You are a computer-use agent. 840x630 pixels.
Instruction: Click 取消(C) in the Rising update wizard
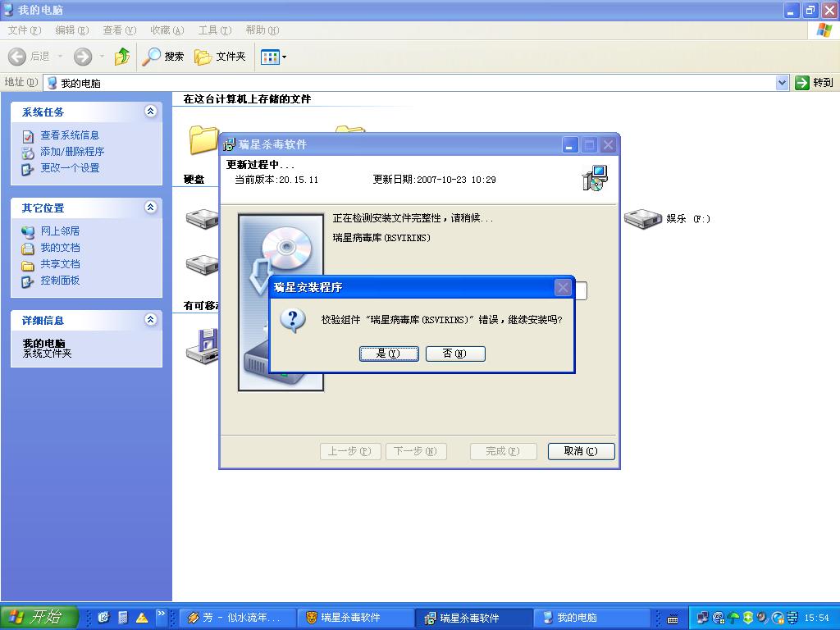(x=582, y=451)
